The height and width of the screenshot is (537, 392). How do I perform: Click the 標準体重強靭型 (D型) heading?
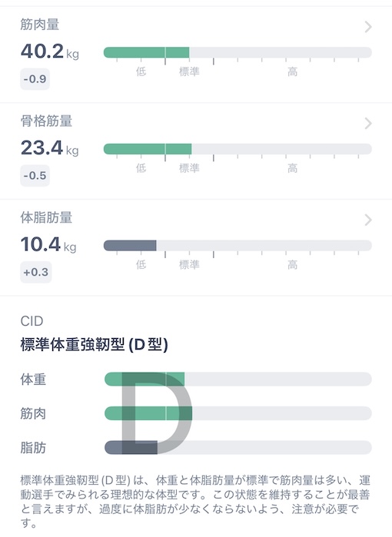95,344
